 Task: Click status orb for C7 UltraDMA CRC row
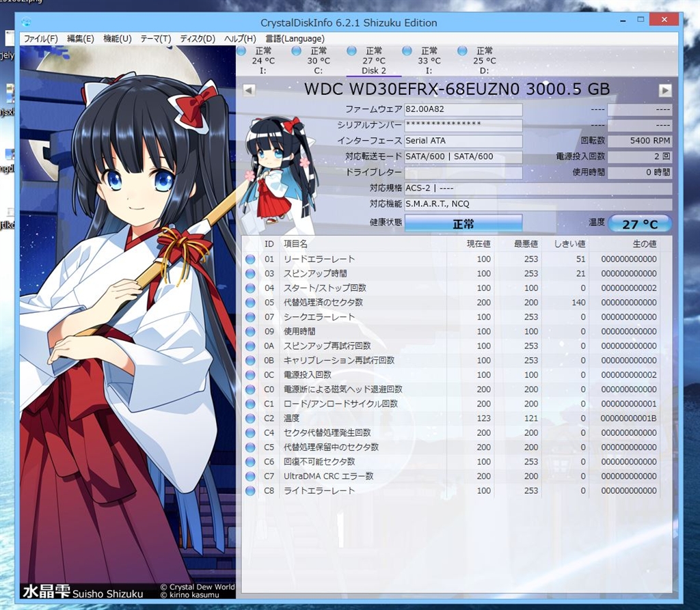[250, 476]
